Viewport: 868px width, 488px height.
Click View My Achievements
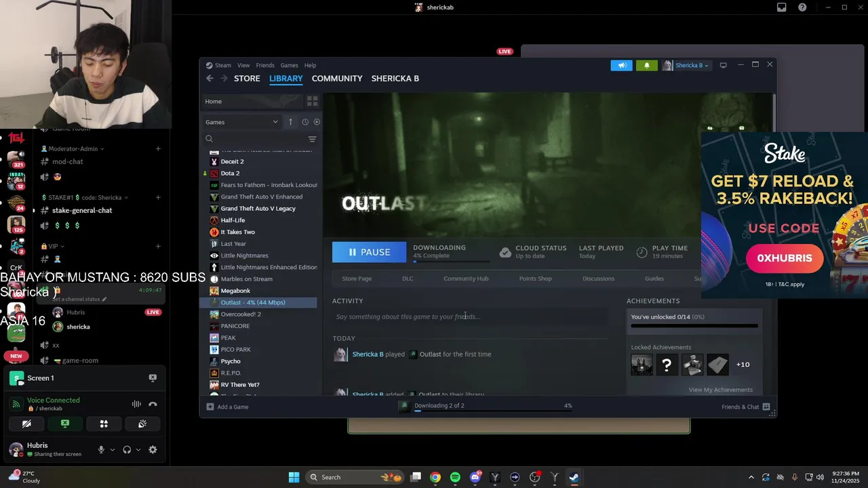coord(720,390)
